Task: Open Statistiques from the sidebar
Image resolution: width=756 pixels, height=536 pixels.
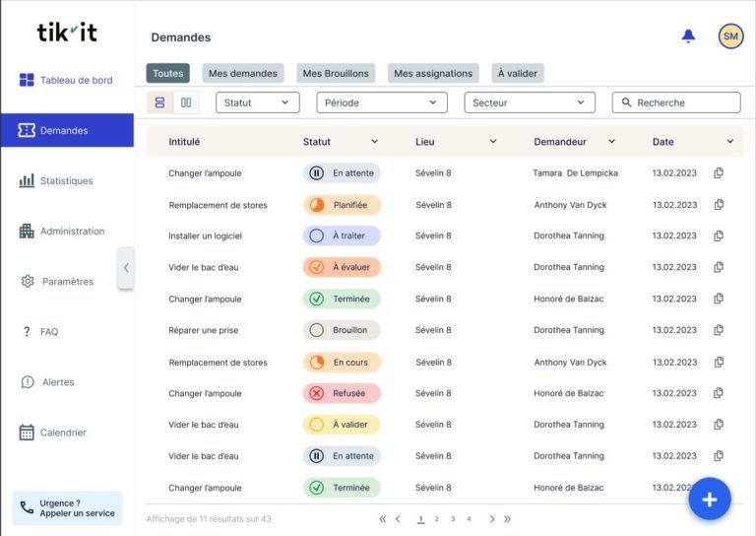Action: click(x=66, y=181)
